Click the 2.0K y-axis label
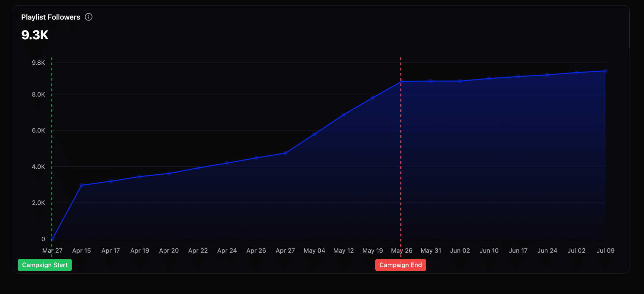644x294 pixels. (39, 203)
